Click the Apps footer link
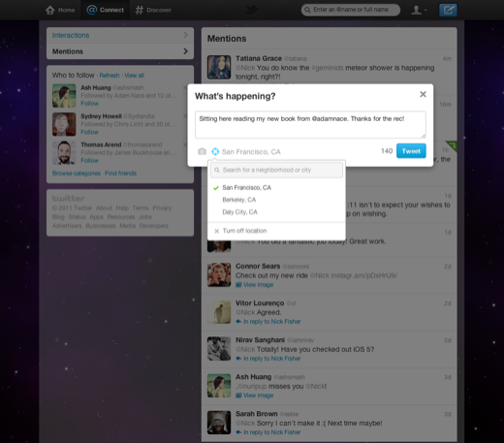504x443 pixels. coord(97,217)
